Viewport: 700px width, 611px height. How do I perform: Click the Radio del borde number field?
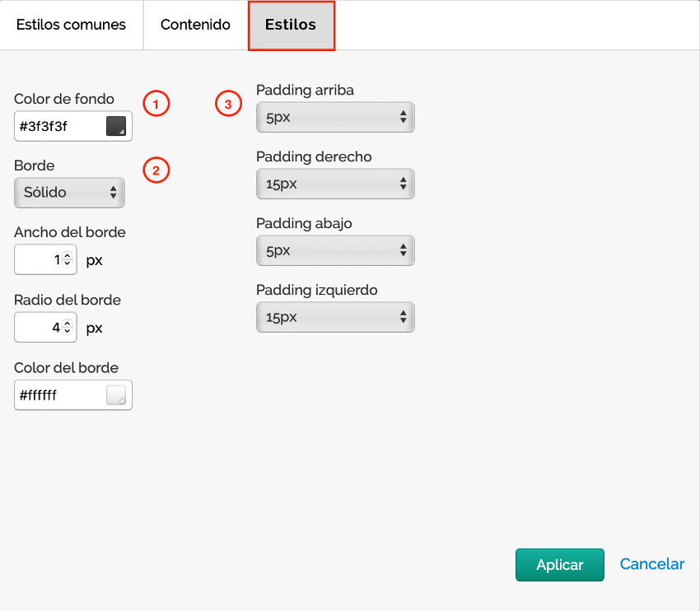coord(38,328)
